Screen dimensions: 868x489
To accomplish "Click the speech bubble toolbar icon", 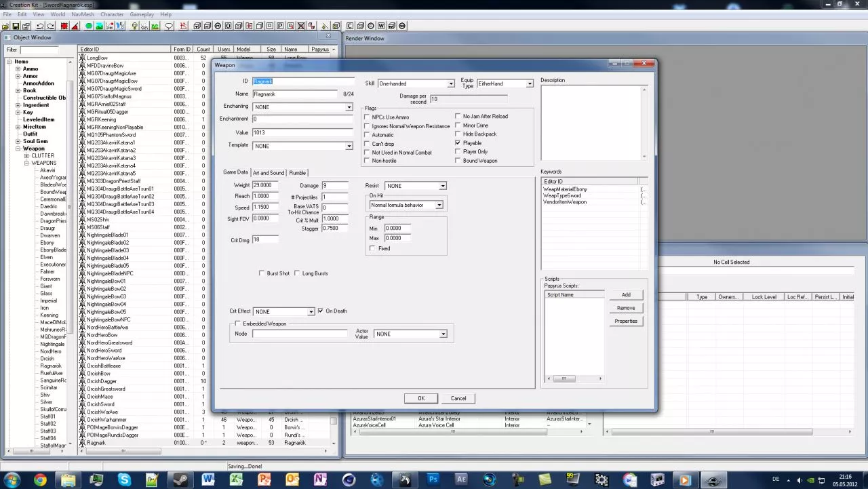I will click(x=169, y=26).
